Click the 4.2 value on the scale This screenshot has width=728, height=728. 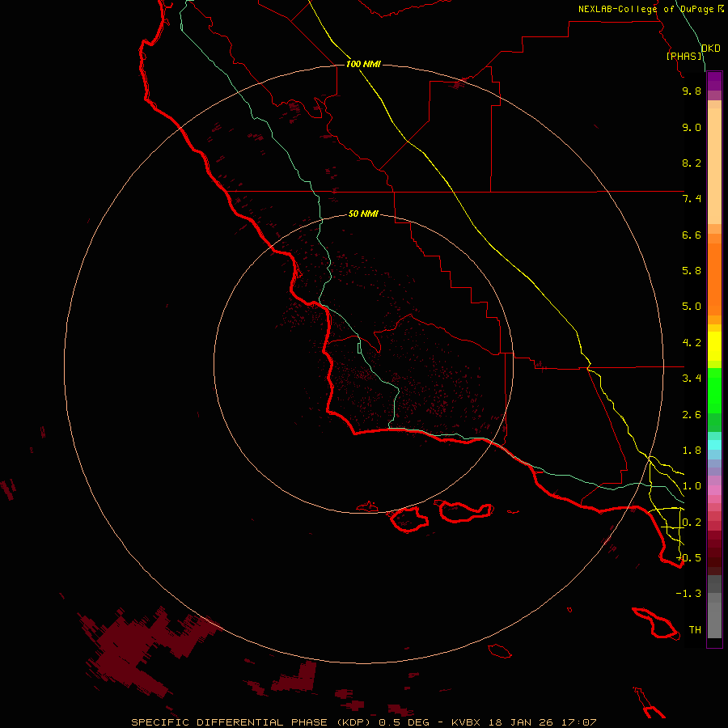point(692,343)
